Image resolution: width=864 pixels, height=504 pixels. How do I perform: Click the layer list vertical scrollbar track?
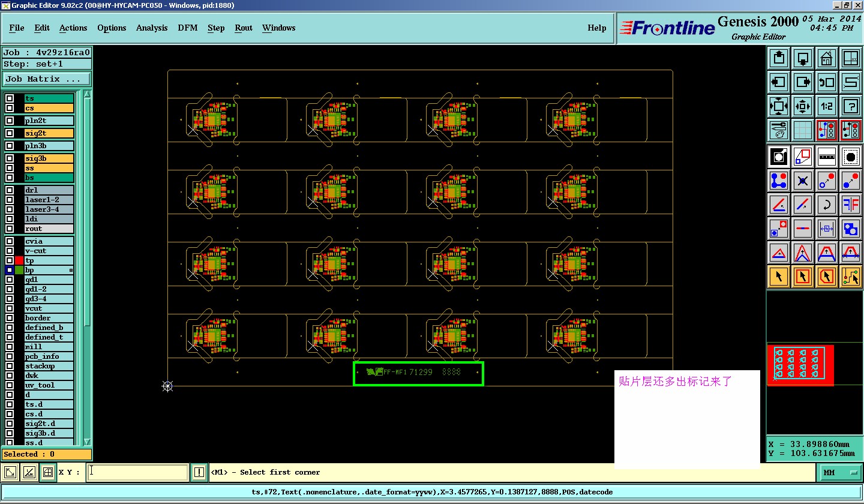[87, 268]
